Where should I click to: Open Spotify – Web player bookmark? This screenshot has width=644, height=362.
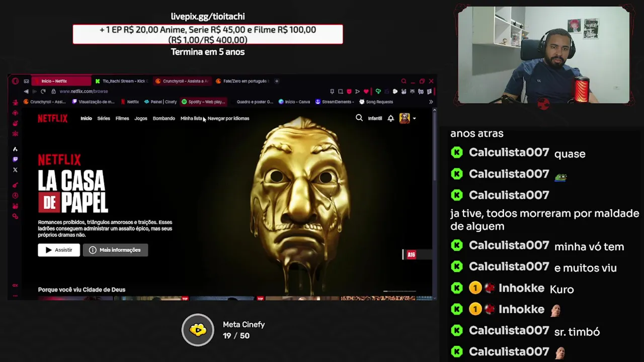(x=203, y=102)
